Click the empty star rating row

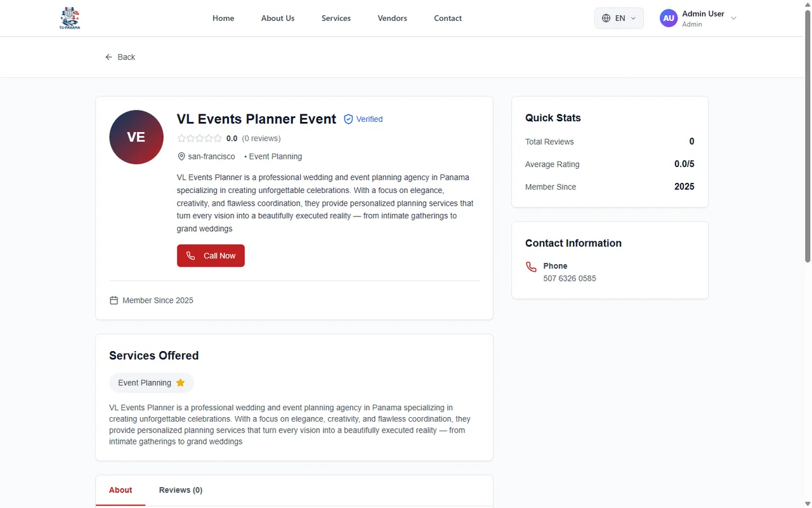200,138
